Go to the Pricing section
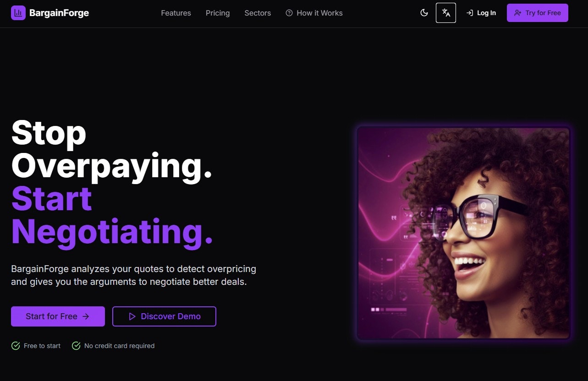 (x=218, y=13)
